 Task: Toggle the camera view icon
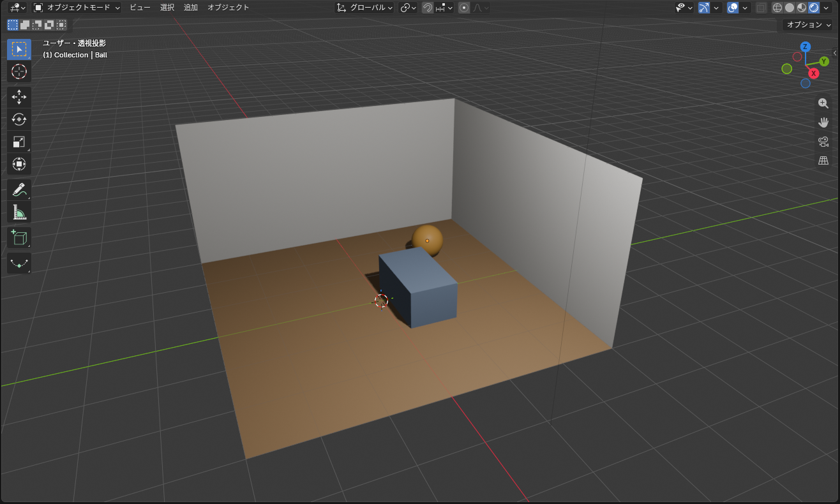[x=823, y=142]
